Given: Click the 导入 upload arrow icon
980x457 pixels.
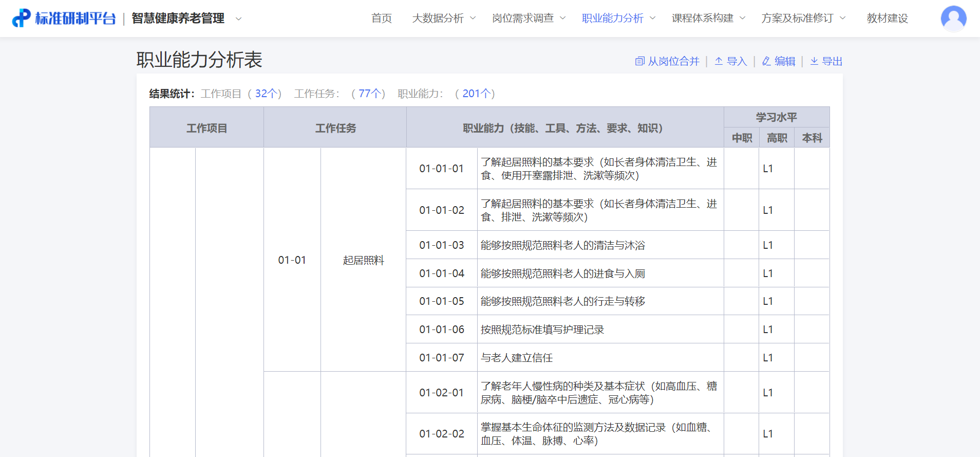Looking at the screenshot, I should tap(719, 61).
